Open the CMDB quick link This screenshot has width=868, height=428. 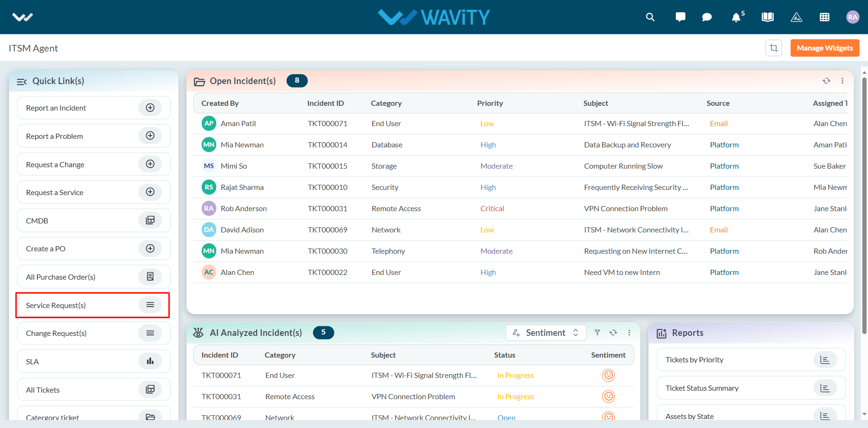[94, 221]
